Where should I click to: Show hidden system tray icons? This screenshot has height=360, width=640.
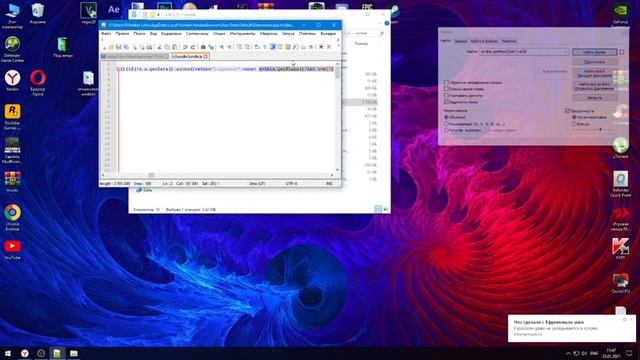(x=568, y=353)
